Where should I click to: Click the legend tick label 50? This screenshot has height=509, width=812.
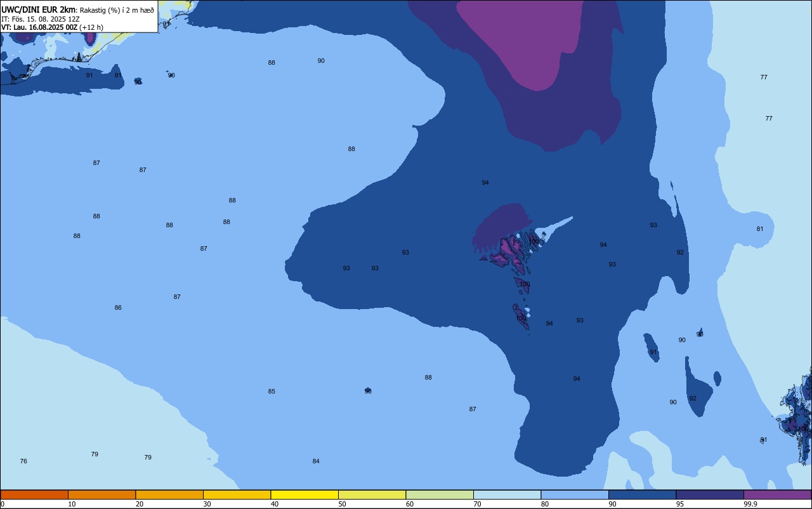click(x=342, y=504)
